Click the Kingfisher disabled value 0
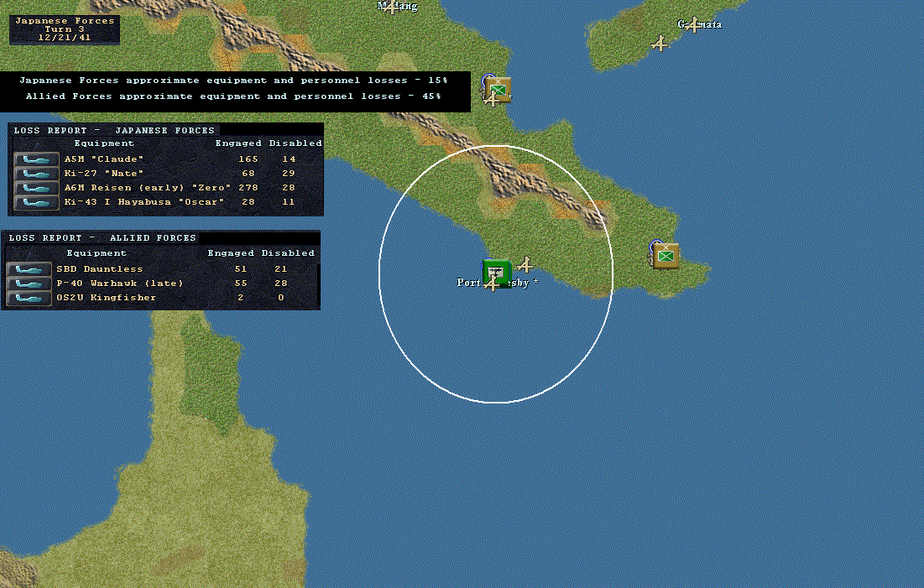 click(x=281, y=298)
